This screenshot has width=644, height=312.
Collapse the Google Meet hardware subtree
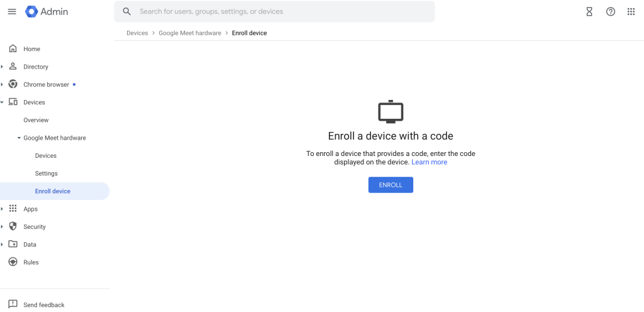click(x=19, y=138)
